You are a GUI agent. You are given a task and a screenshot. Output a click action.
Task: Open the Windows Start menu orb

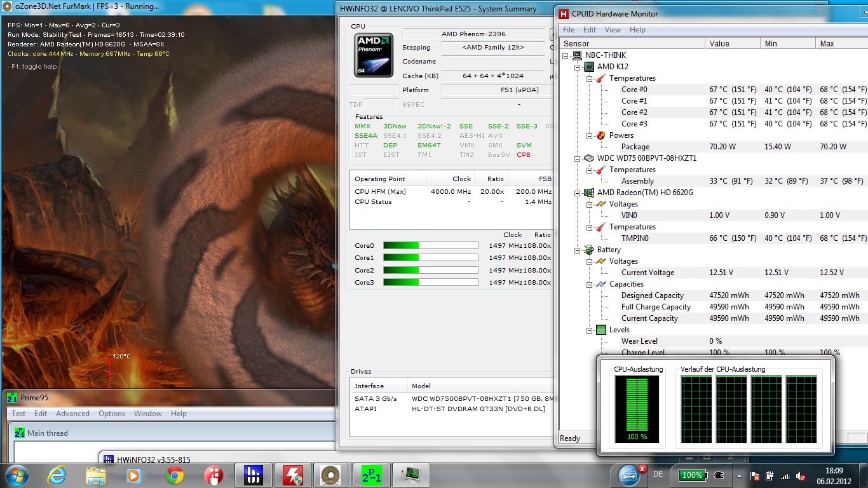point(17,475)
